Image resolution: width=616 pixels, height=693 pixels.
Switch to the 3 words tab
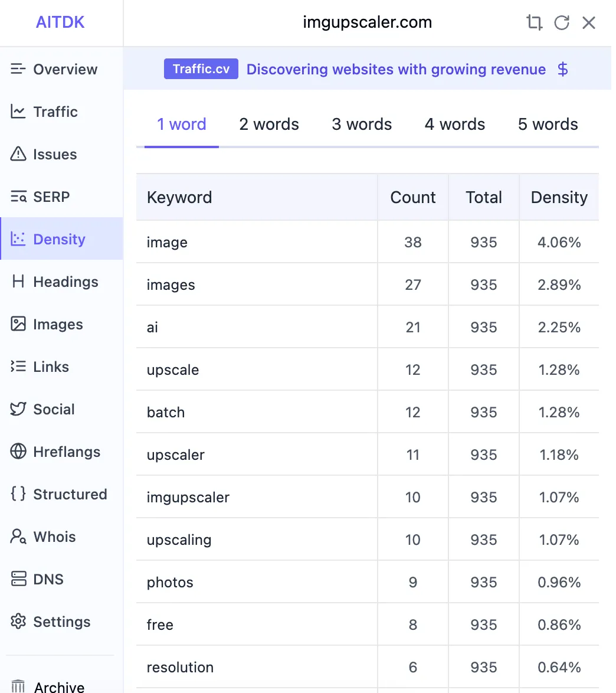pos(362,124)
